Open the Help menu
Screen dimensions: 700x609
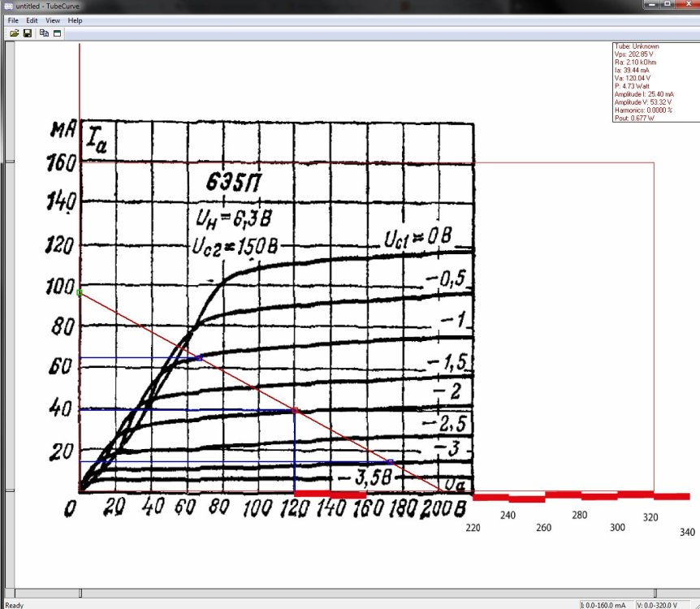75,19
